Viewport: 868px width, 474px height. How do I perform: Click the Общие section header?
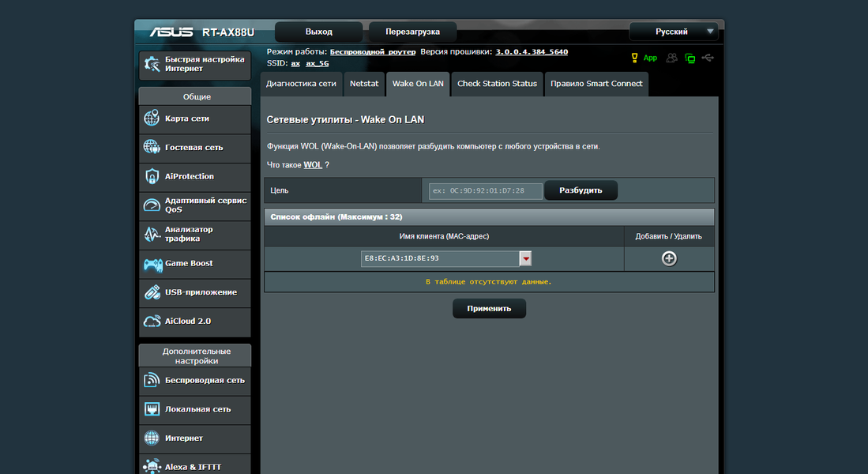(195, 96)
